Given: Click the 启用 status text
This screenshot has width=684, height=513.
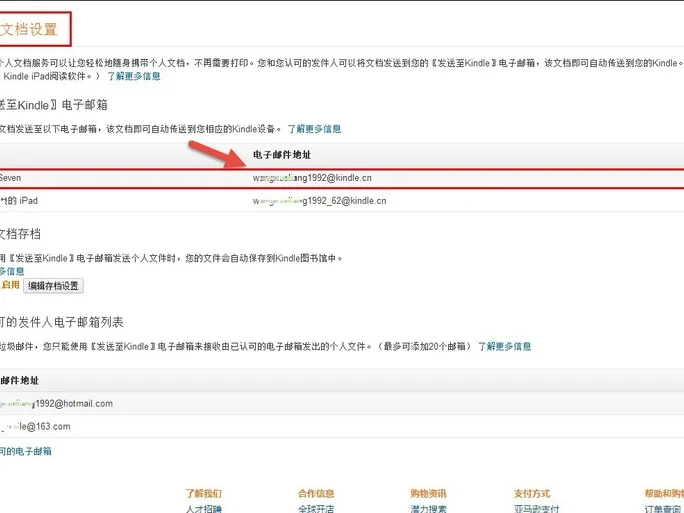Looking at the screenshot, I should pos(10,285).
